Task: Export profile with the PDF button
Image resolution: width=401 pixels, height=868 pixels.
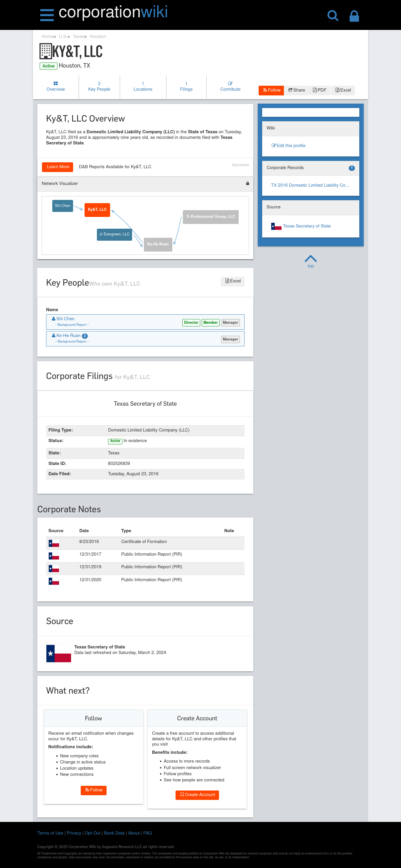Action: point(319,90)
